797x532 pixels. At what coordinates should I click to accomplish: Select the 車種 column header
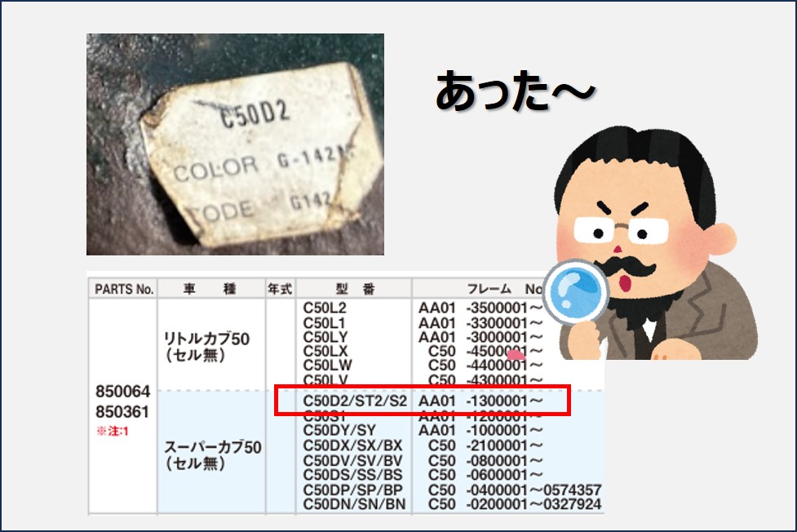[211, 289]
